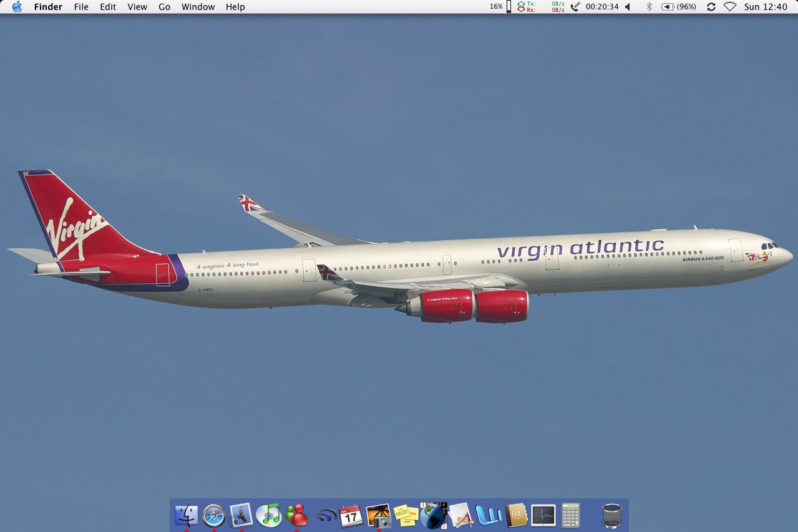The width and height of the screenshot is (798, 532).
Task: Launch Safari from the Dock
Action: pos(213,515)
